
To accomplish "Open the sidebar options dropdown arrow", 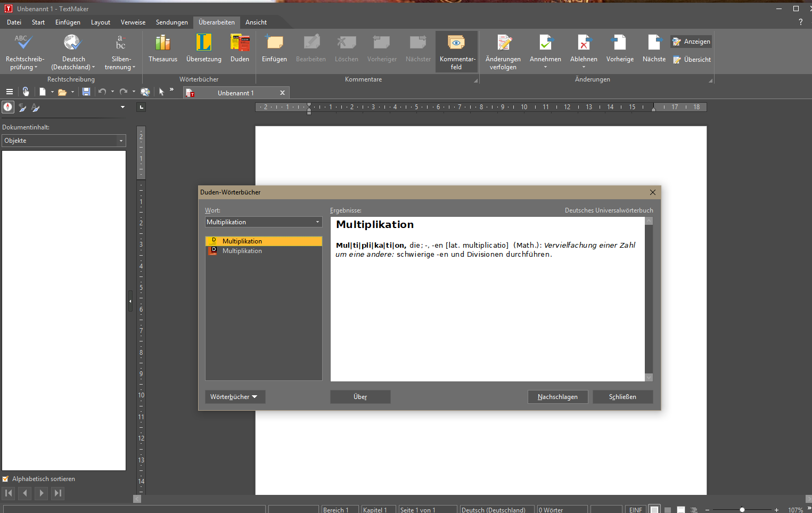I will pyautogui.click(x=122, y=107).
